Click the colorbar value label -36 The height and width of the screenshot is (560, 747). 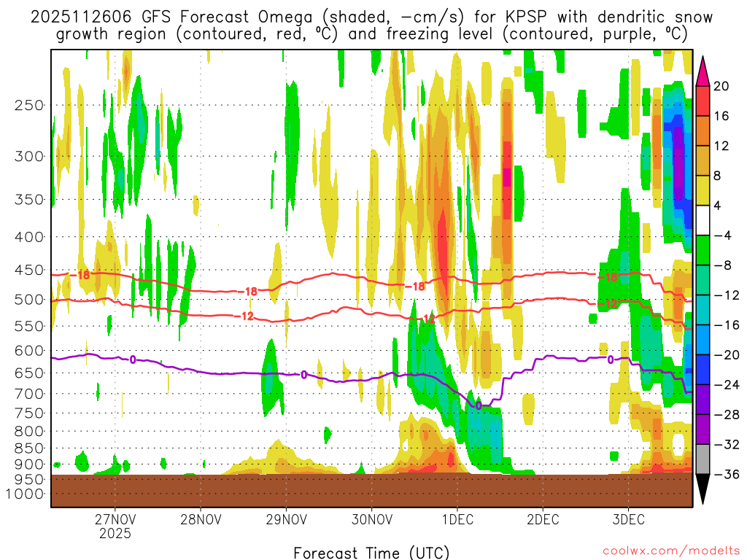click(x=727, y=474)
